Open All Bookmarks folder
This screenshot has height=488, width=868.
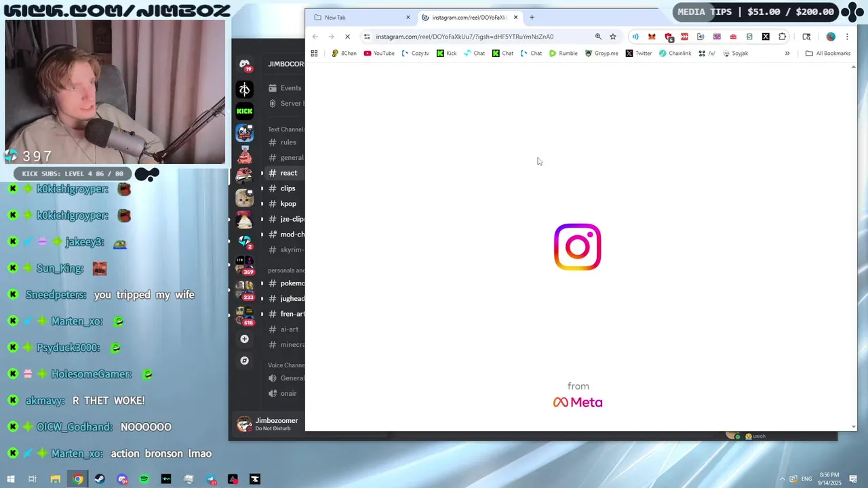(x=828, y=54)
